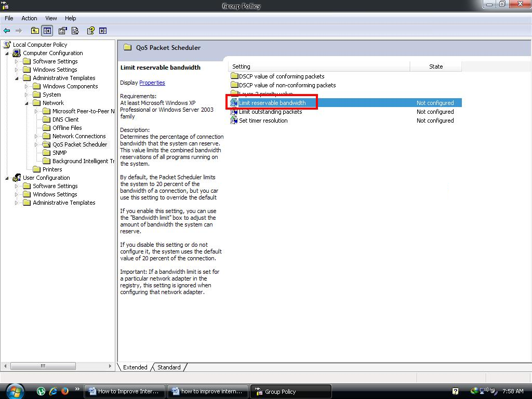Image resolution: width=532 pixels, height=399 pixels.
Task: Expand Administrative Templates under User Configuration
Action: pyautogui.click(x=16, y=203)
